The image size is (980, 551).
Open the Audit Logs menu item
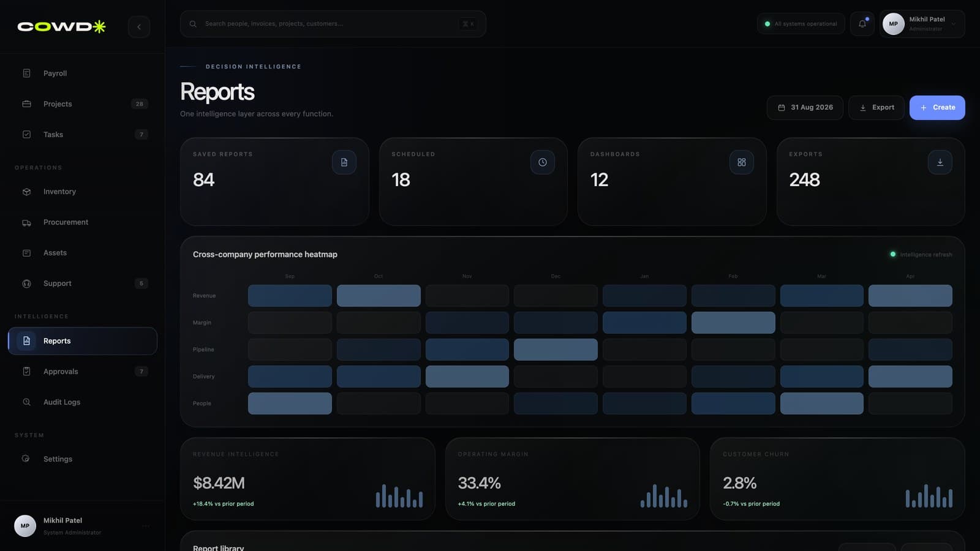tap(82, 402)
